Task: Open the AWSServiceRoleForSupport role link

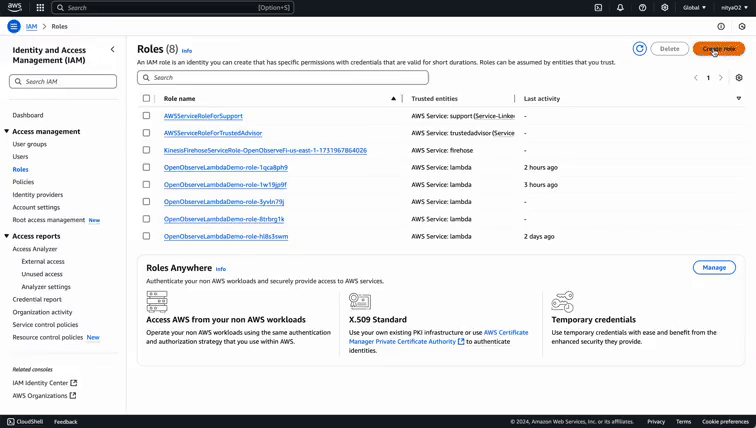Action: 203,116
